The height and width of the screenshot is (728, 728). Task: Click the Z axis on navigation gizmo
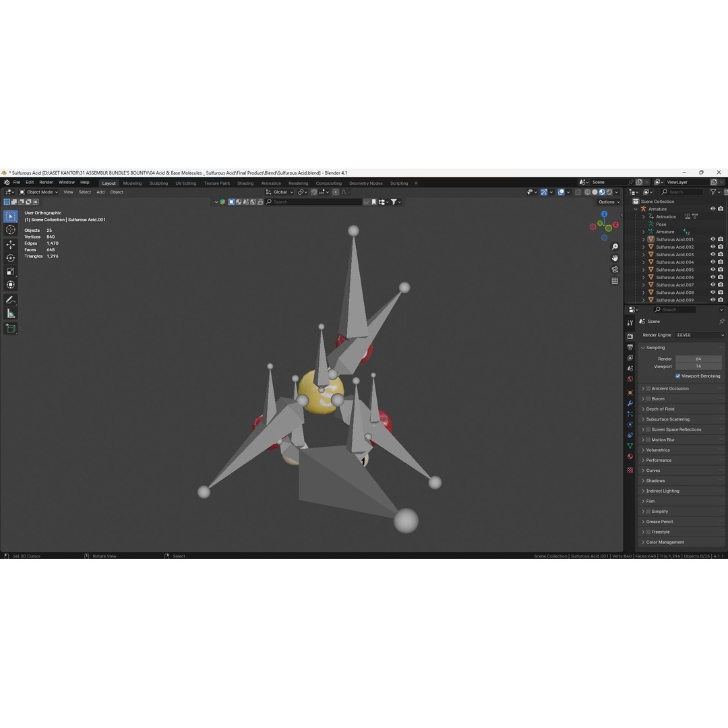[604, 214]
